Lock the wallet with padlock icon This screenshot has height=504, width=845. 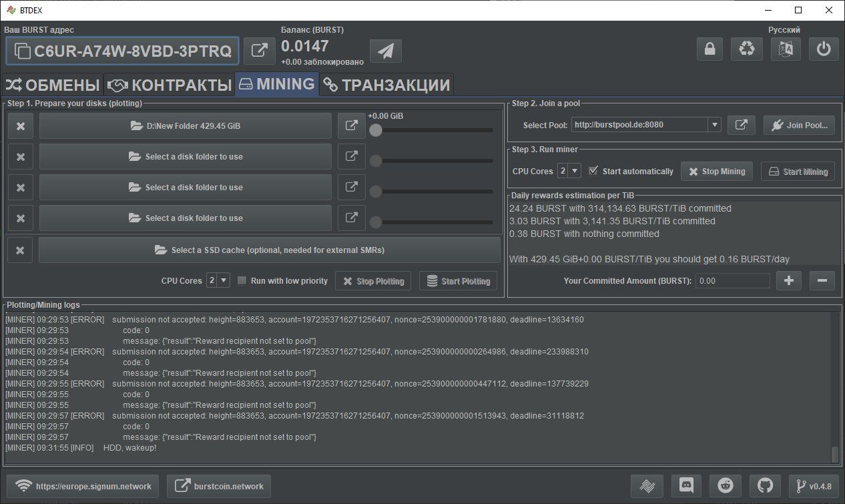710,49
